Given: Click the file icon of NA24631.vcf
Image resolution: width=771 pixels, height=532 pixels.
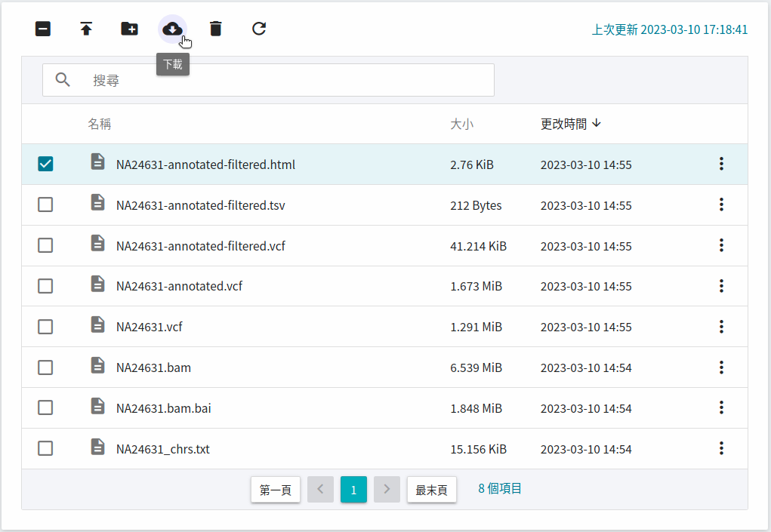Looking at the screenshot, I should (98, 324).
